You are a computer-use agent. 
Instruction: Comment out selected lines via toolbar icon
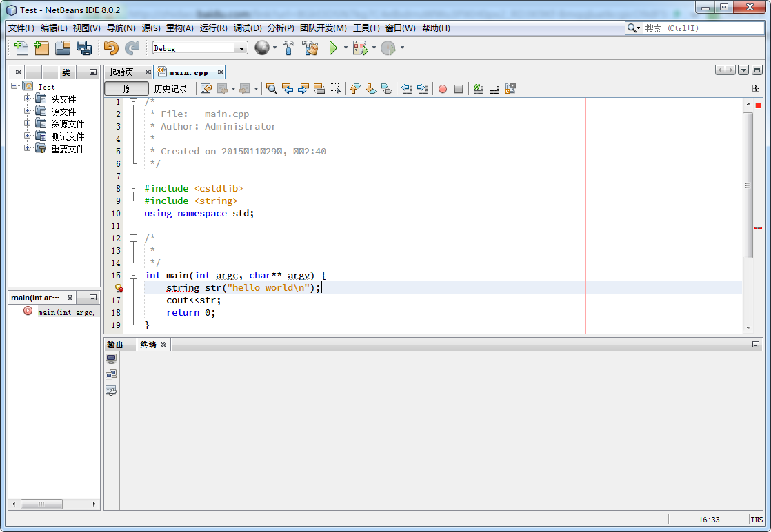478,88
